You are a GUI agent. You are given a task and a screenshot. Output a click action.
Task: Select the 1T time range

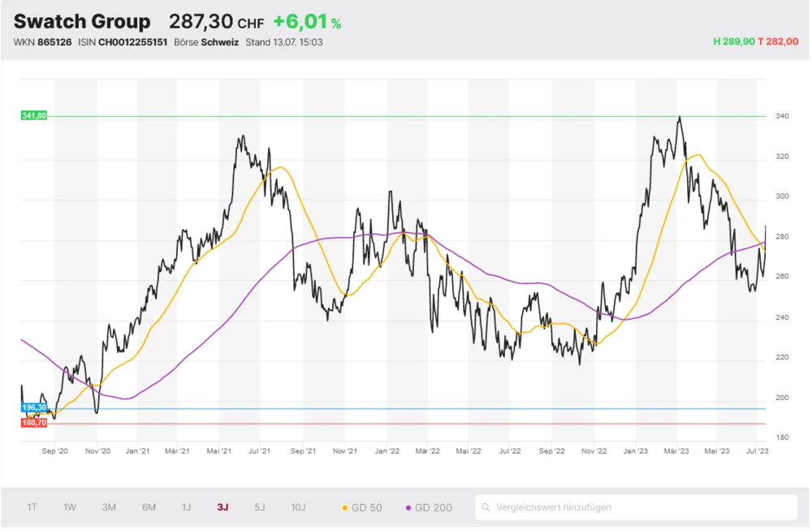[32, 508]
